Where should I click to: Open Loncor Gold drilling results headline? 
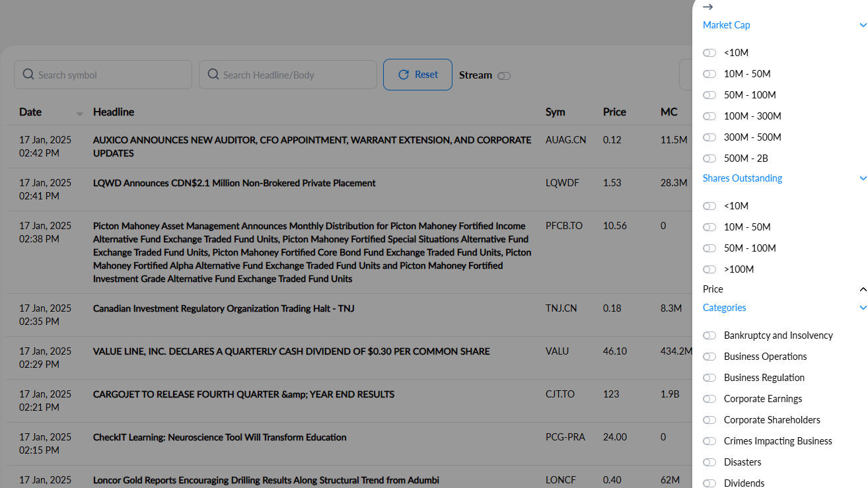(x=266, y=480)
